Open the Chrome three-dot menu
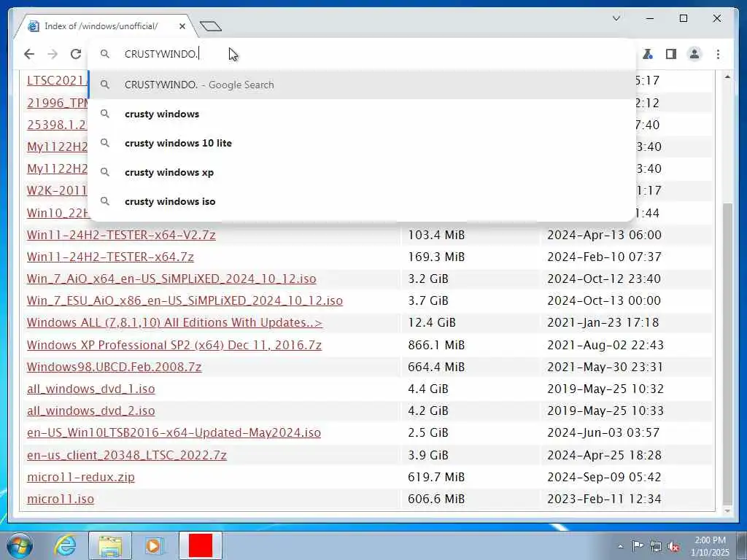This screenshot has width=747, height=560. 718,54
